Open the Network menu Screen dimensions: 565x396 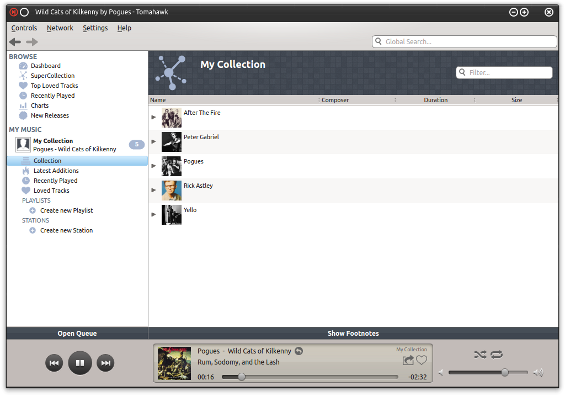(60, 28)
